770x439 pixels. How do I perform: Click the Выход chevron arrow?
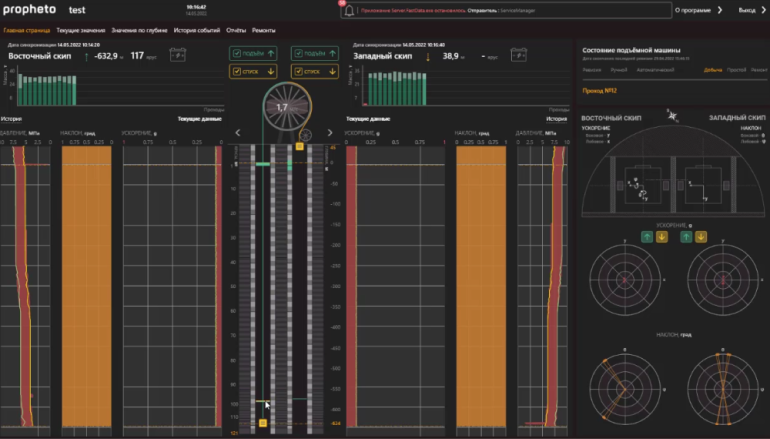tap(764, 10)
